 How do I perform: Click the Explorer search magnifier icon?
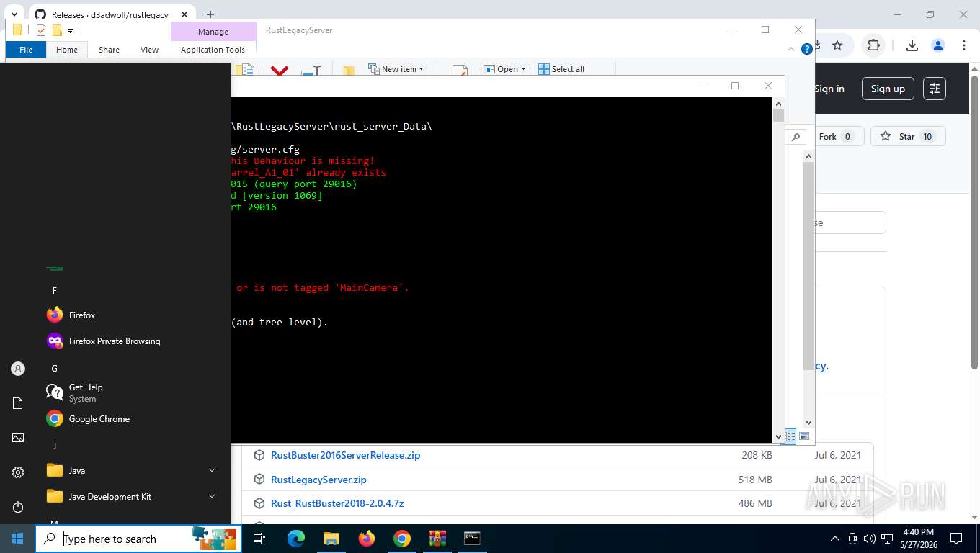pos(796,136)
